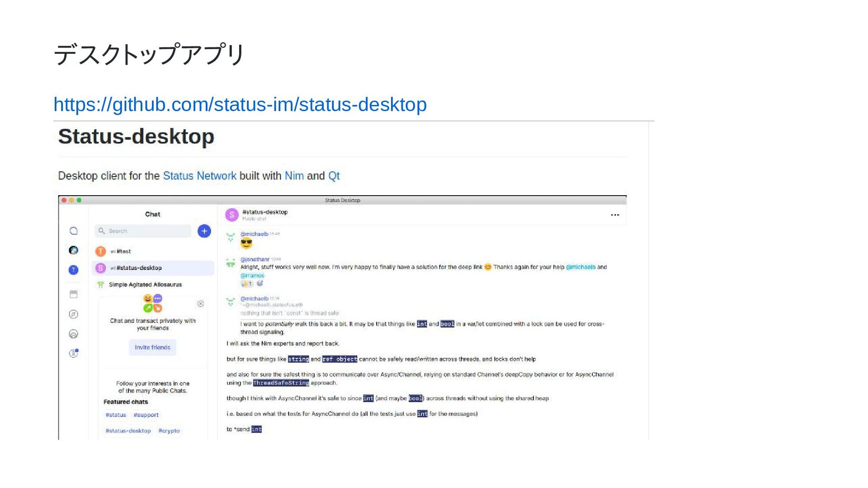Open the Qt link in the description
Viewport: 868px width, 488px height.
[334, 176]
